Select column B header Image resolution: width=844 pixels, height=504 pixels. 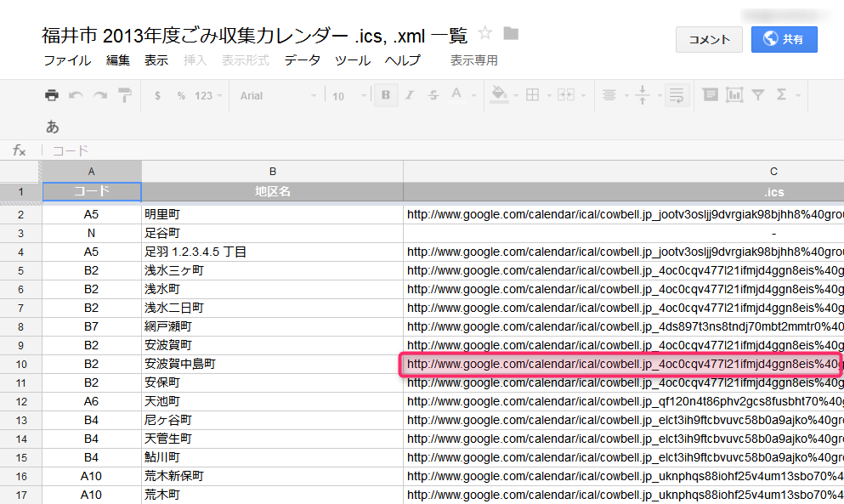[x=272, y=172]
